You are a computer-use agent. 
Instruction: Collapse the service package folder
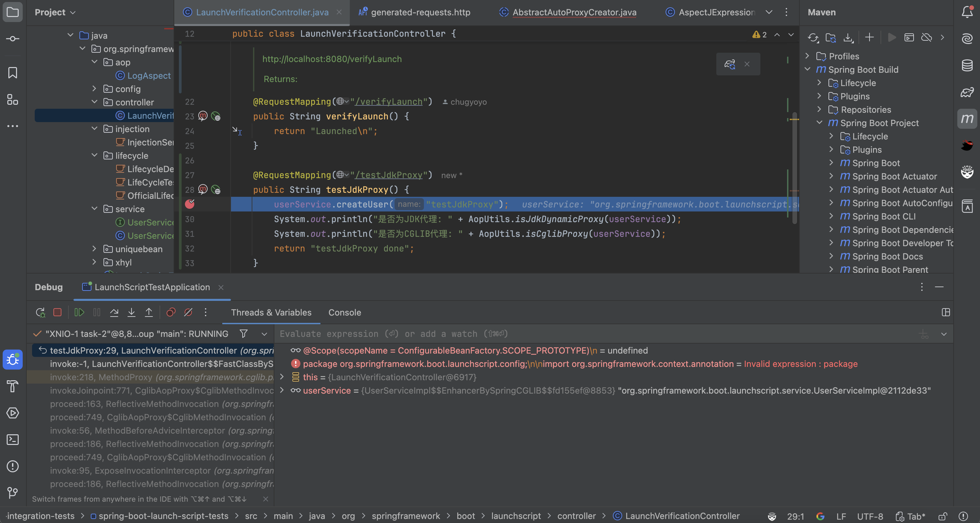point(94,209)
